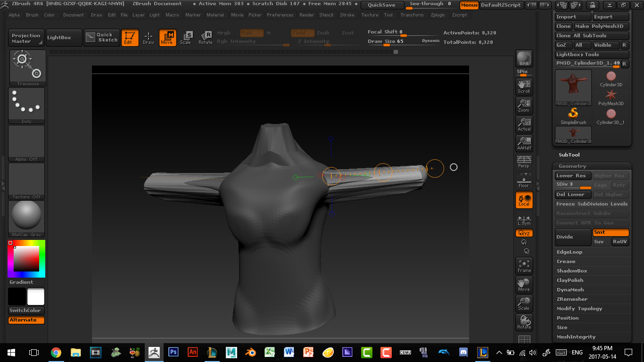Open Chrome from the taskbar
644x362 pixels.
click(x=56, y=352)
